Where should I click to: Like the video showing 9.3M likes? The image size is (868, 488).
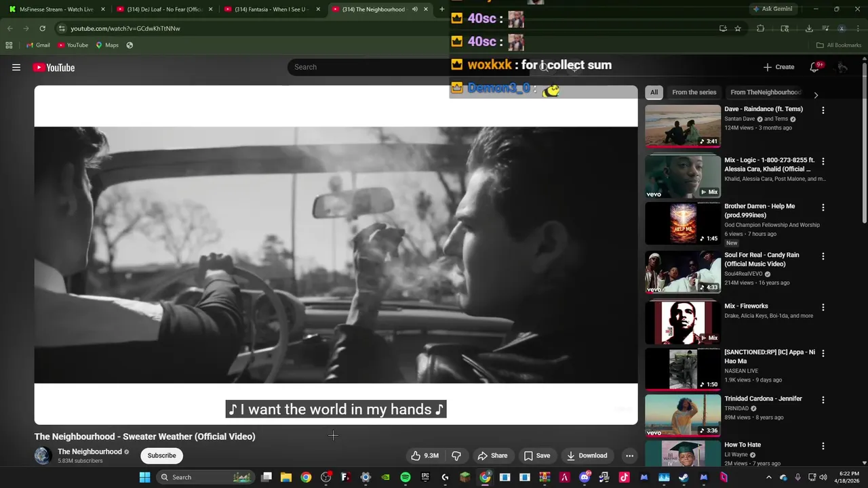425,455
